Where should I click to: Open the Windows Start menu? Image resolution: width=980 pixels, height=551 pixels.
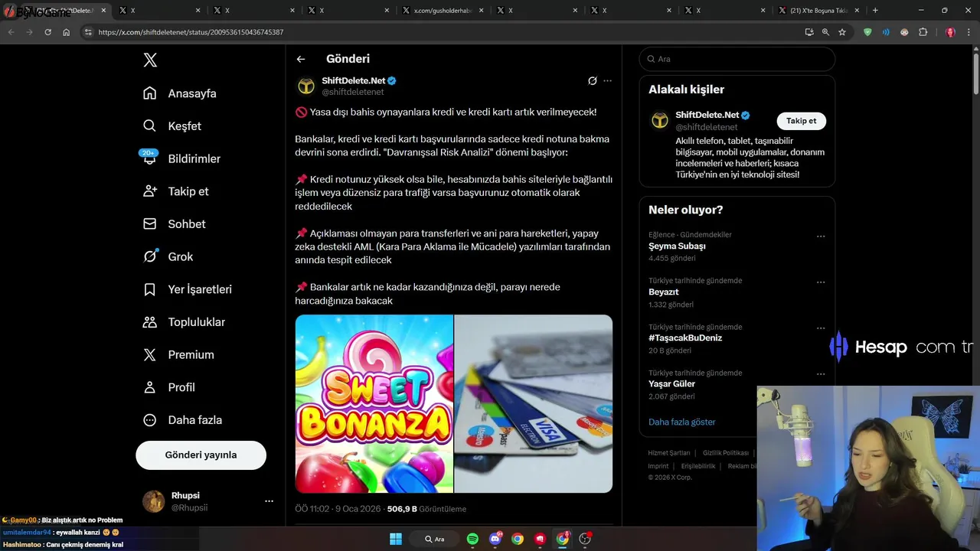coord(396,539)
